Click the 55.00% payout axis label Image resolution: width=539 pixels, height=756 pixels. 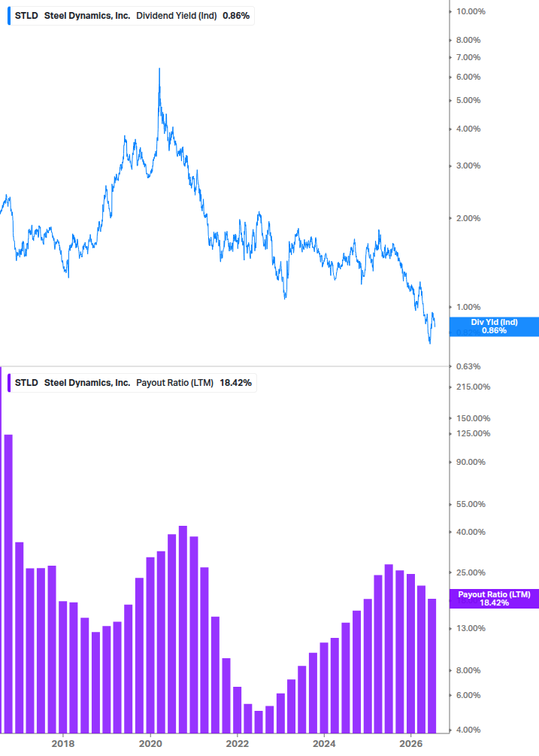pyautogui.click(x=471, y=504)
